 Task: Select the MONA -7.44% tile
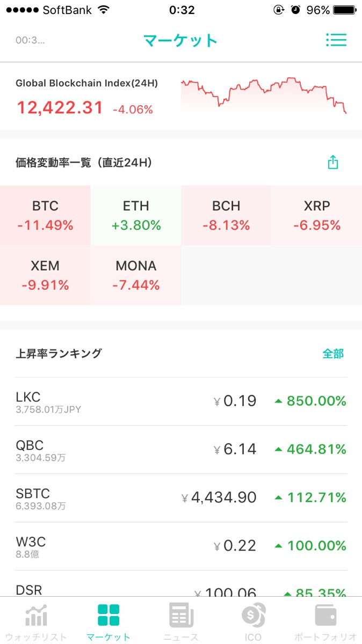(x=136, y=275)
